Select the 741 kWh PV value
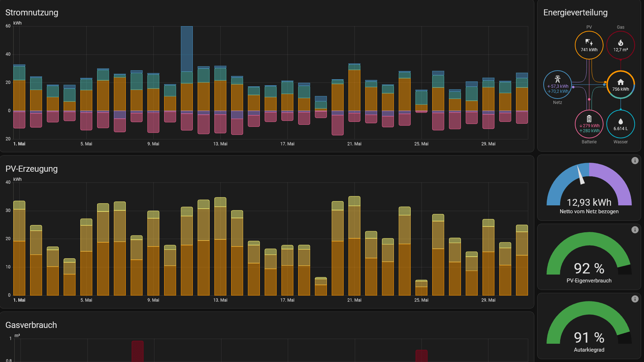The image size is (644, 362). pyautogui.click(x=589, y=50)
